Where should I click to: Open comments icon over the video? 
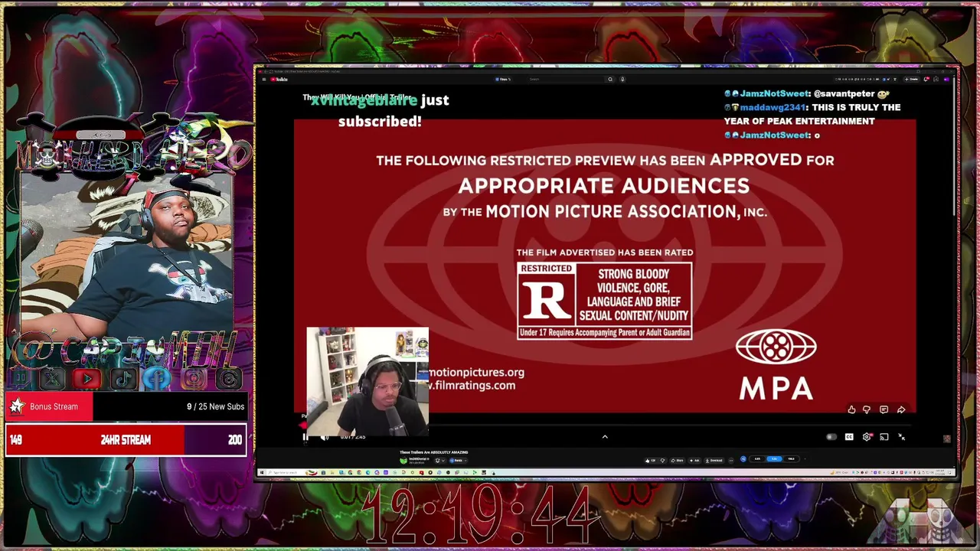pyautogui.click(x=884, y=410)
